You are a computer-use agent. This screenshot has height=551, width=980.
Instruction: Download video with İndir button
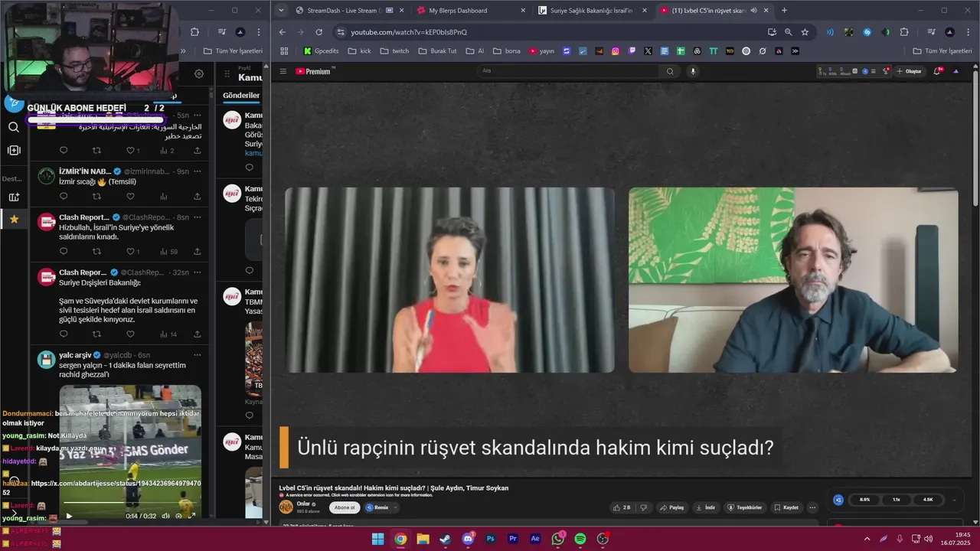click(x=706, y=507)
